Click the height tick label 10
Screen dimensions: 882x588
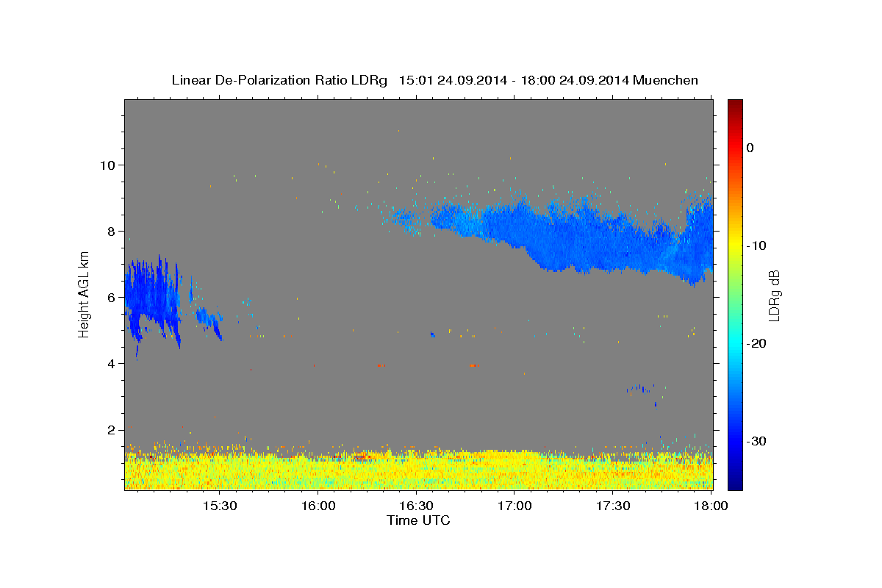tap(107, 165)
